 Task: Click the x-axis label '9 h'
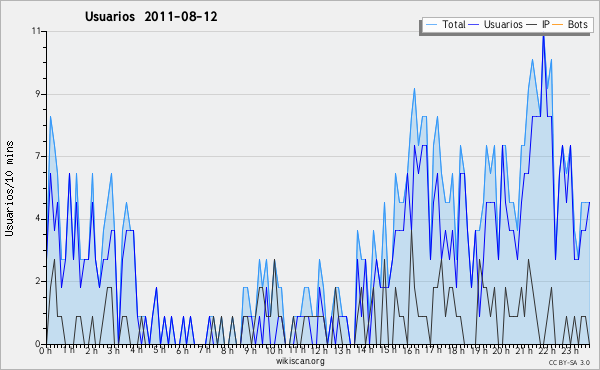(250, 350)
